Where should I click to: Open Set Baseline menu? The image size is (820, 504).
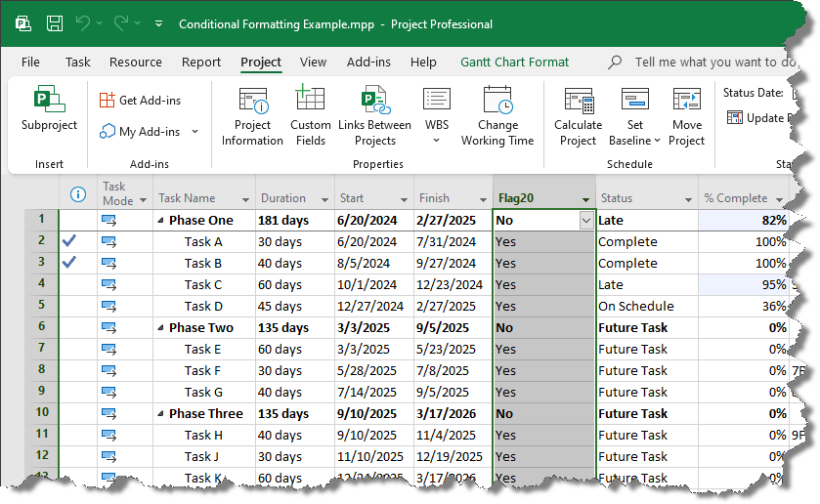634,116
